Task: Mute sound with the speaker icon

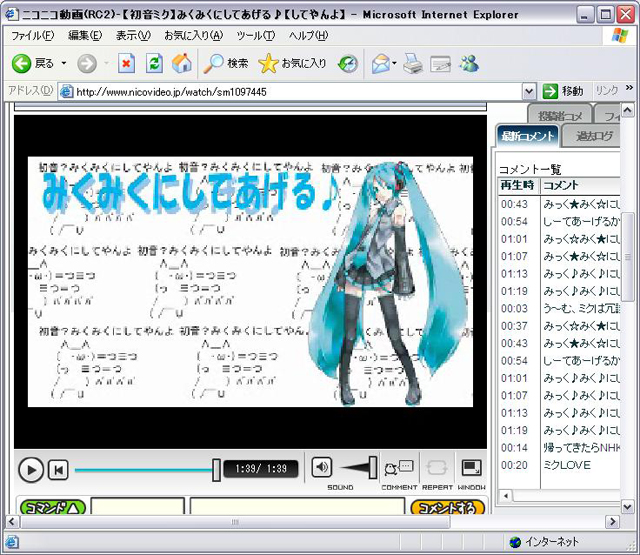Action: (321, 467)
